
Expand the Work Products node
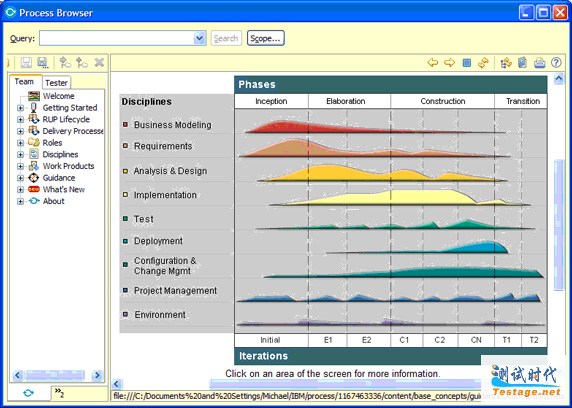coord(20,166)
